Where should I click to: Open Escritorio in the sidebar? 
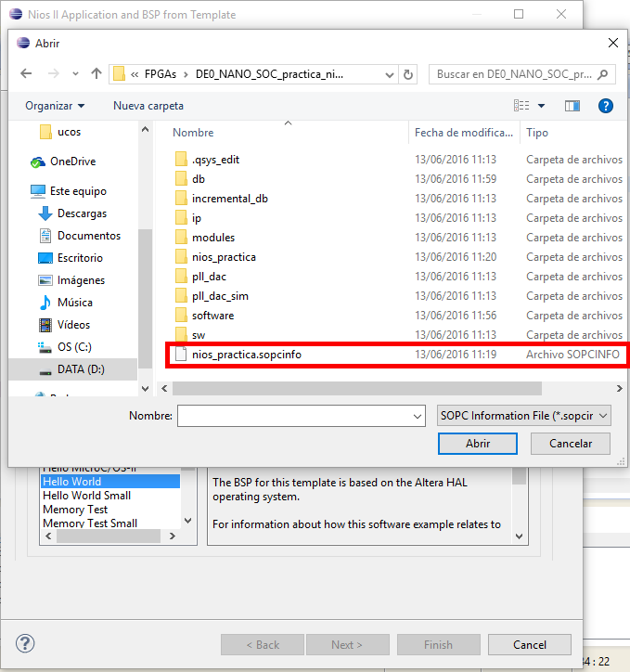[x=71, y=258]
